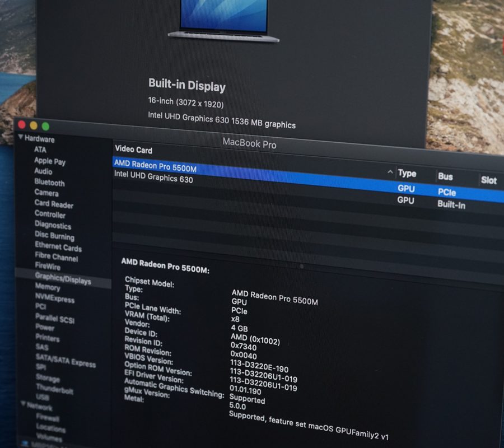Sort the table by the Slot column

point(489,180)
